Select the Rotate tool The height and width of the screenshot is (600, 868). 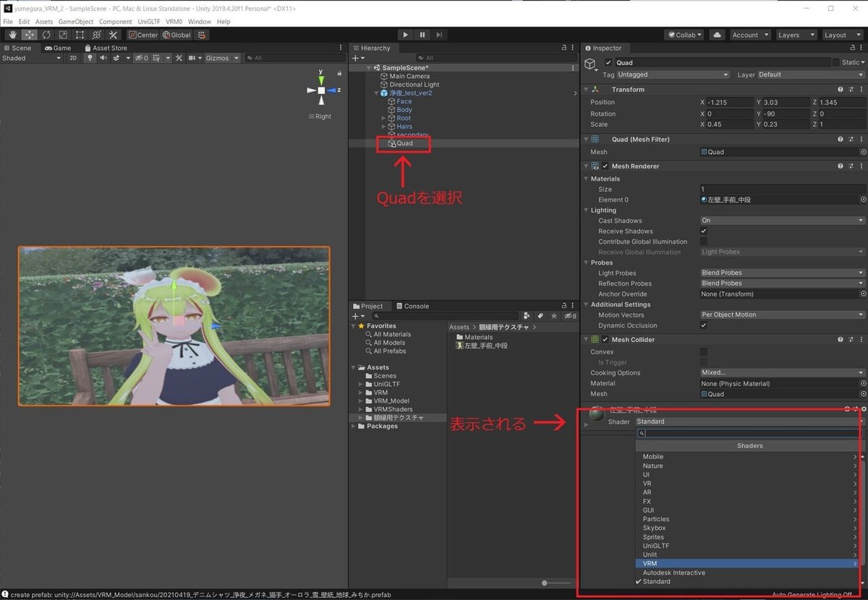[x=46, y=35]
